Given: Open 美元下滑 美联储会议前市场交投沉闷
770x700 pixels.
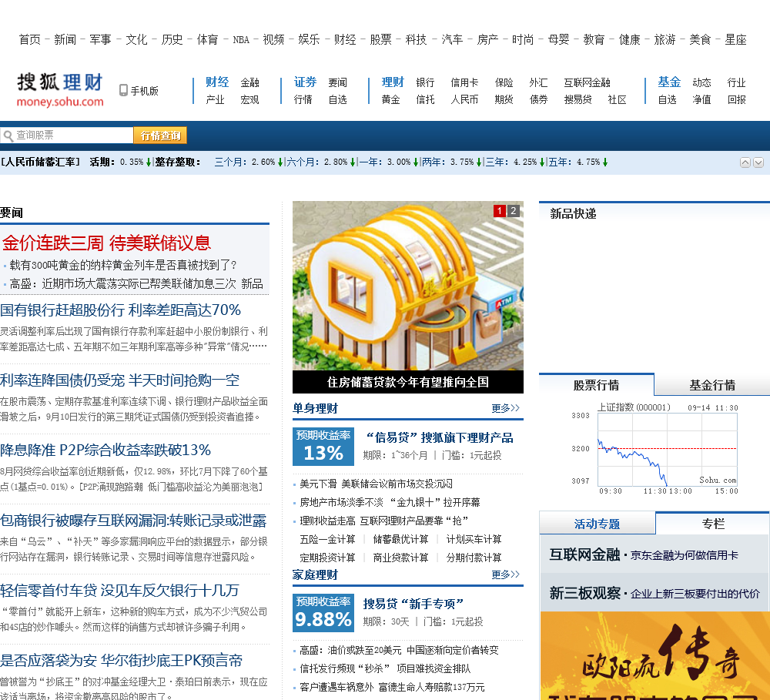Looking at the screenshot, I should (x=377, y=484).
